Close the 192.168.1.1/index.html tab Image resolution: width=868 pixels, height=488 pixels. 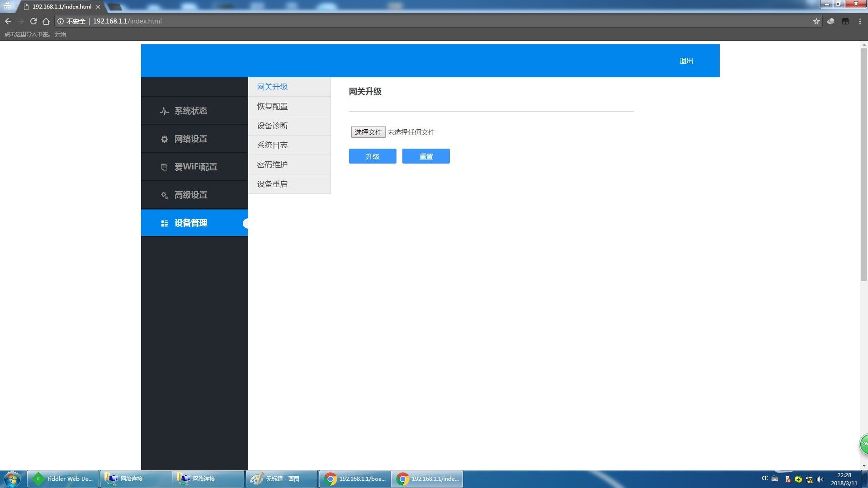point(98,7)
